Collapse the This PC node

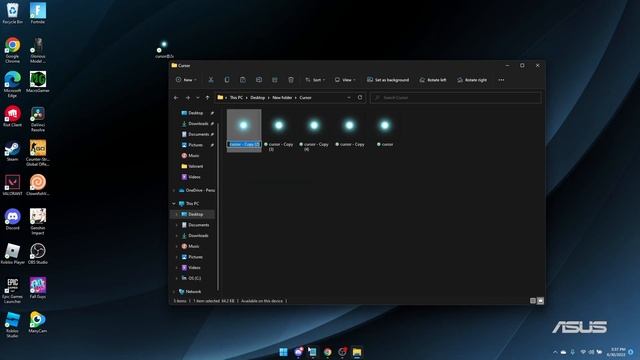point(174,203)
